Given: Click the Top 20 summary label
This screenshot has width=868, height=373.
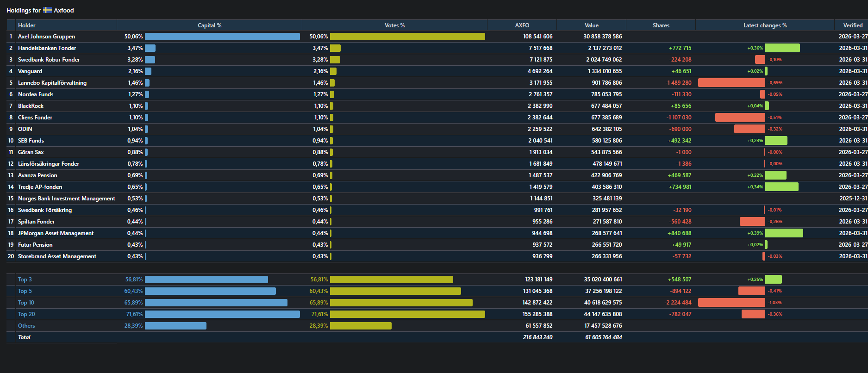Looking at the screenshot, I should 26,314.
